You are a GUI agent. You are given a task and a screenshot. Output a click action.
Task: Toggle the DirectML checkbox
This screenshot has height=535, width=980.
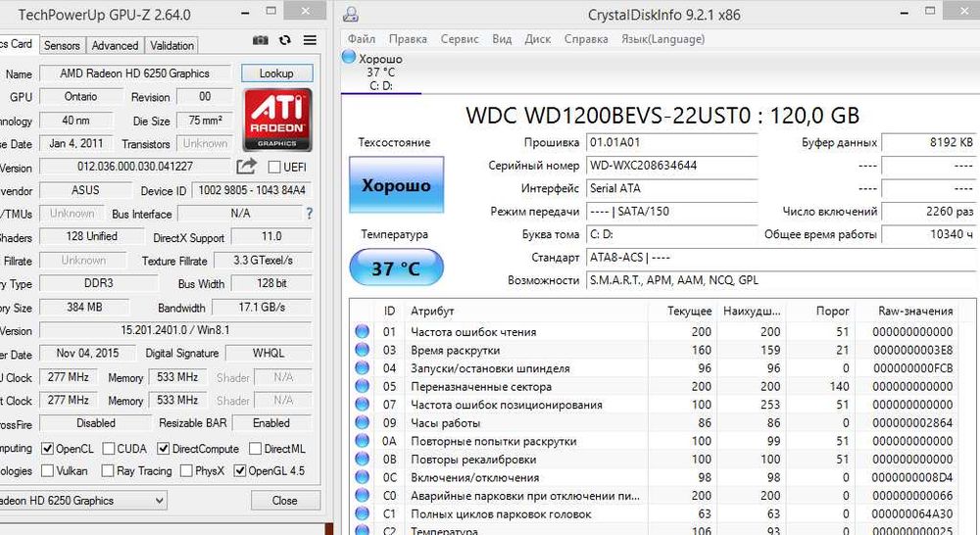coord(255,449)
